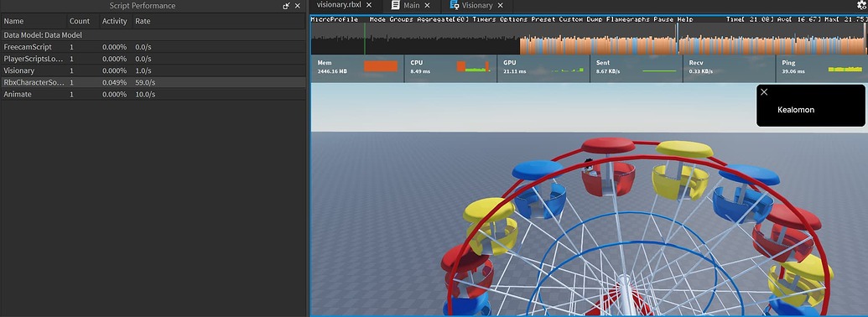
Task: Sort by the Rate column header
Action: pyautogui.click(x=219, y=21)
